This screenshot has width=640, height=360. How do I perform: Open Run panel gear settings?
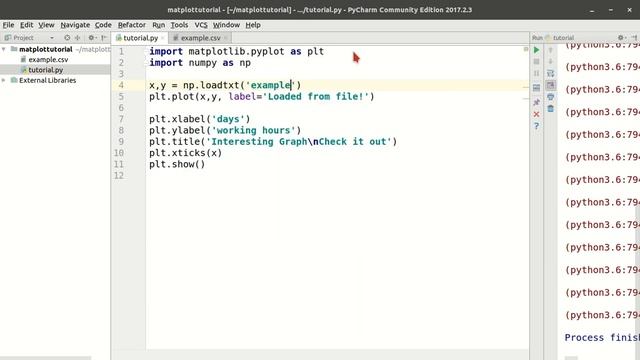pyautogui.click(x=621, y=38)
